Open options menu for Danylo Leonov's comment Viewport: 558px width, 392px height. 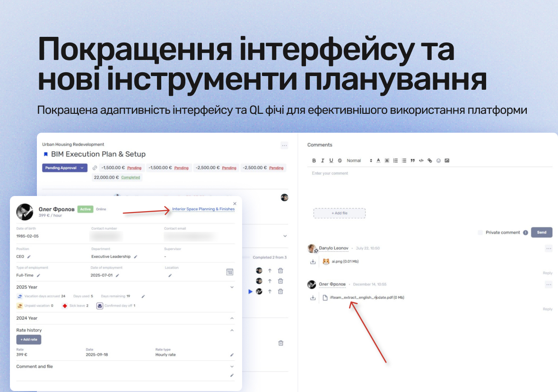point(549,248)
